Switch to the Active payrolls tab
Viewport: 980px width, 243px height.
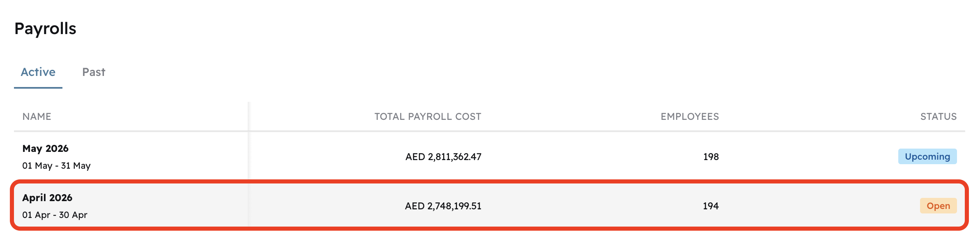point(38,72)
